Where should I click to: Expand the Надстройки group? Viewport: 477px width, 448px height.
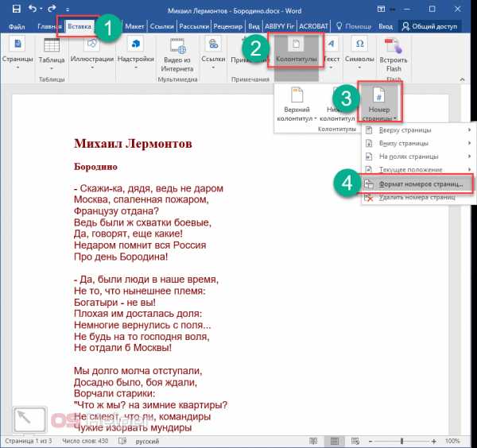pyautogui.click(x=136, y=53)
